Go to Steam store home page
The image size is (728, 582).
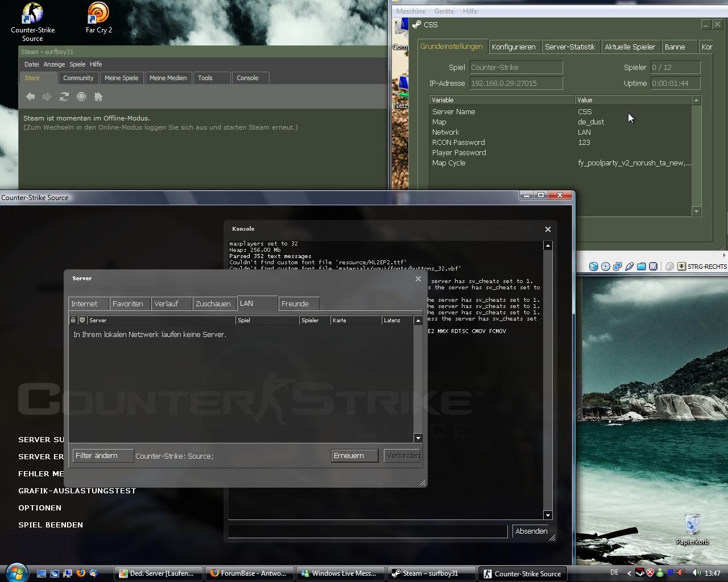coord(98,97)
